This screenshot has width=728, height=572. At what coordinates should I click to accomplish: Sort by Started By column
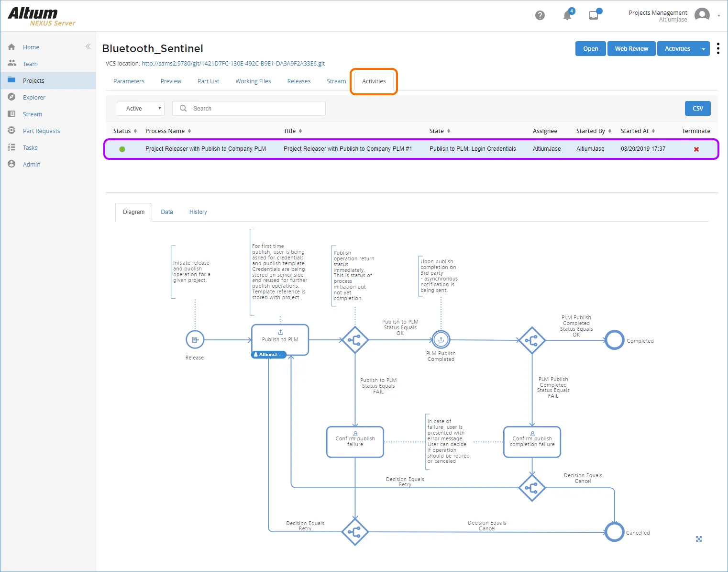point(594,131)
